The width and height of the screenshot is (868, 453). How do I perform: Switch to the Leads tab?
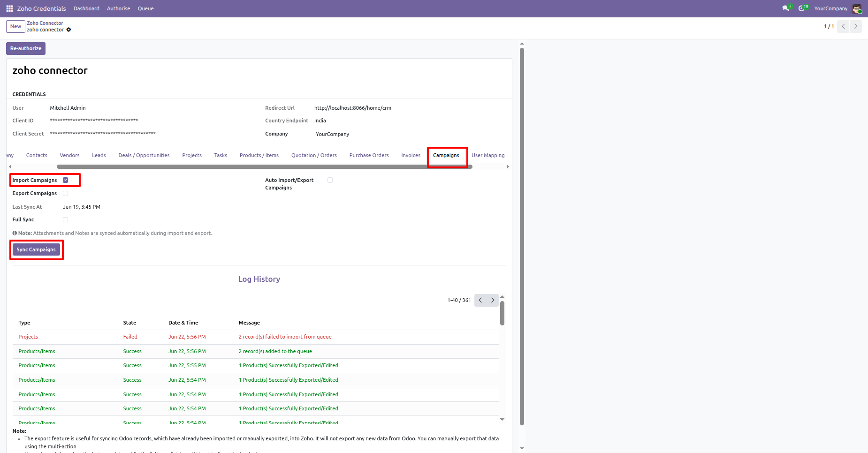[x=99, y=155]
